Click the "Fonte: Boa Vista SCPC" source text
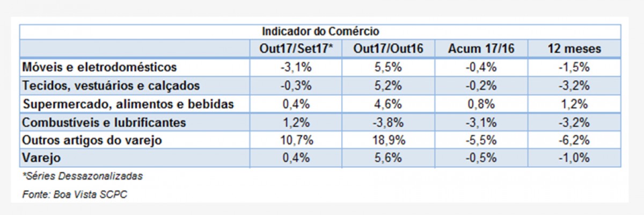Viewport: 644px width, 215px height. click(75, 193)
